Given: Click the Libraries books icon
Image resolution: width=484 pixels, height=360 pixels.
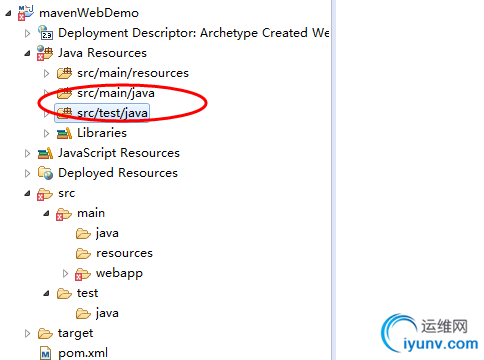Looking at the screenshot, I should click(64, 133).
